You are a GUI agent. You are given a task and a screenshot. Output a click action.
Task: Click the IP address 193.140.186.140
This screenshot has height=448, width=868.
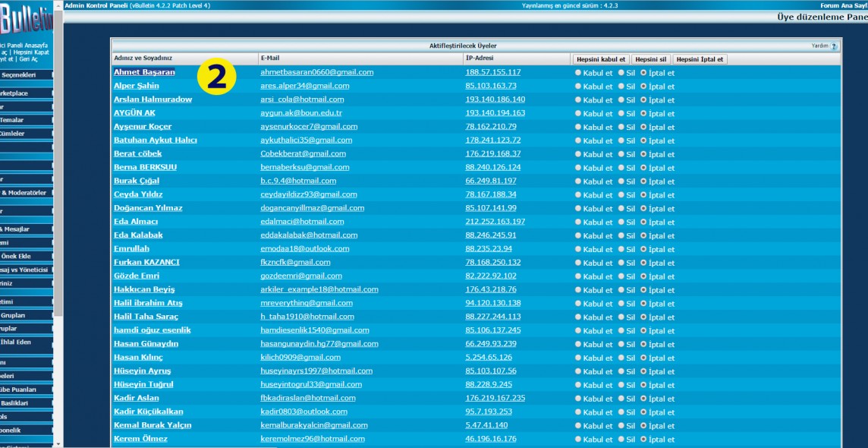[495, 99]
